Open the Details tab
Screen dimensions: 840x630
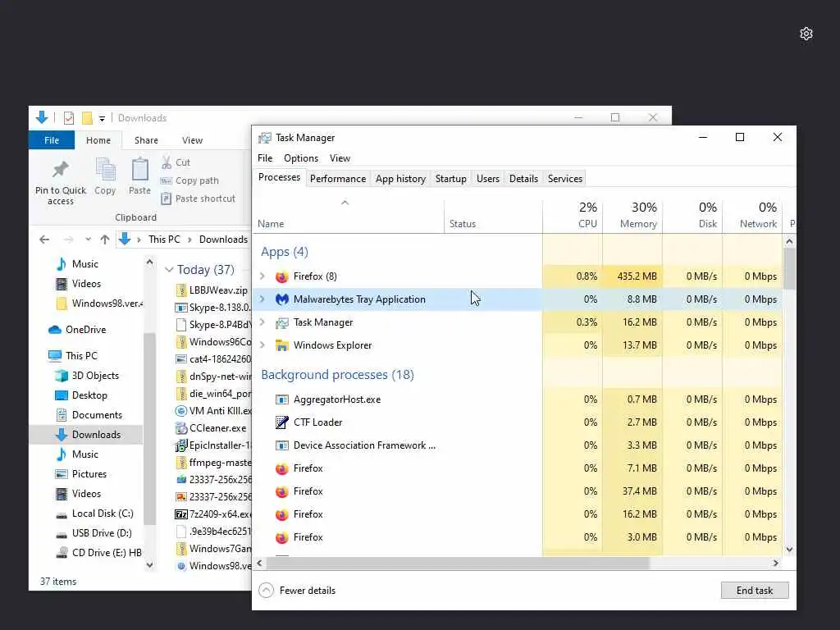(x=523, y=179)
